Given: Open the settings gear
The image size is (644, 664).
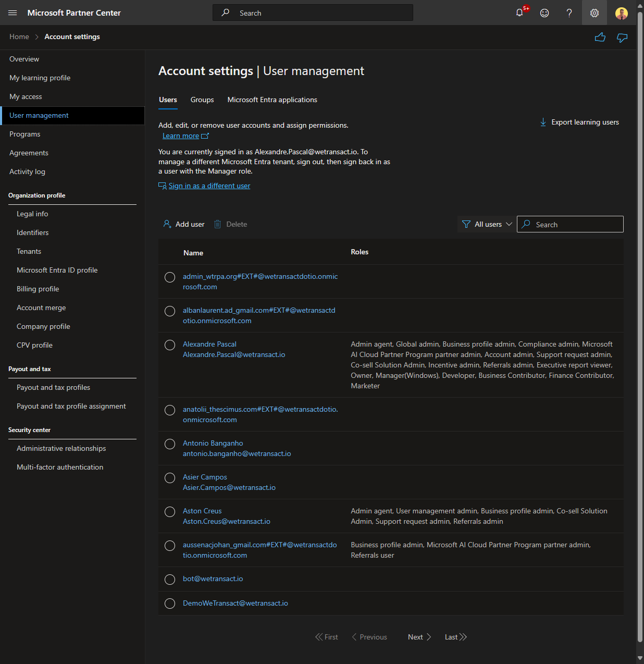Looking at the screenshot, I should click(x=595, y=13).
